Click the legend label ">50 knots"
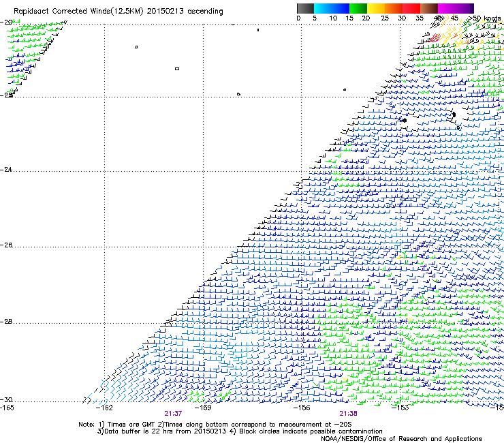This screenshot has width=504, height=443. pos(484,18)
